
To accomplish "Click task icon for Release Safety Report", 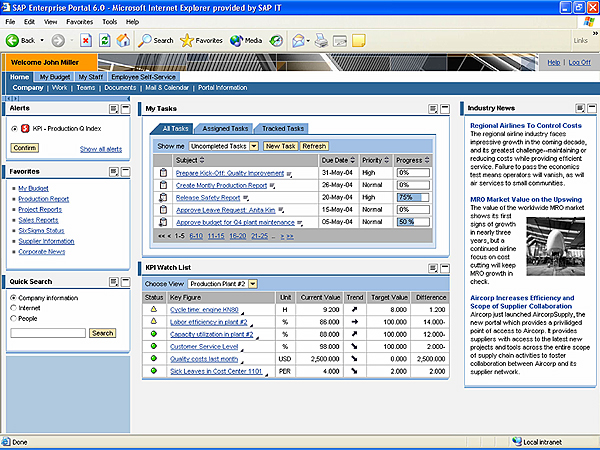I will tap(163, 197).
